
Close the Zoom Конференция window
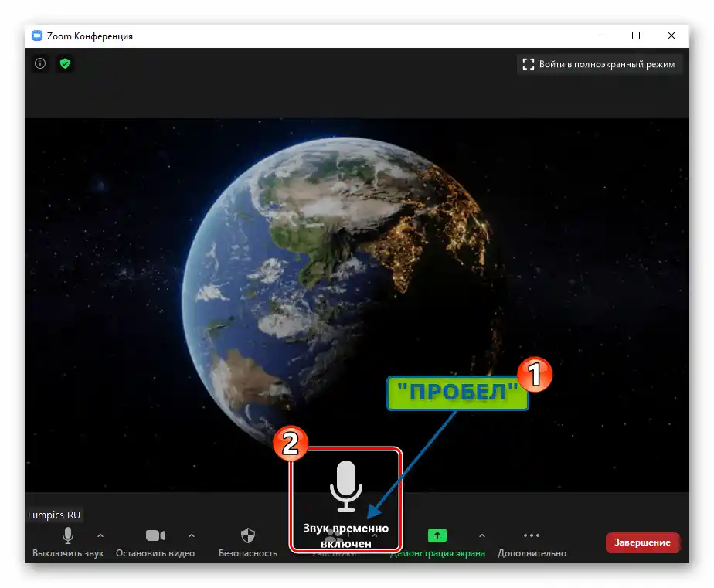(671, 36)
